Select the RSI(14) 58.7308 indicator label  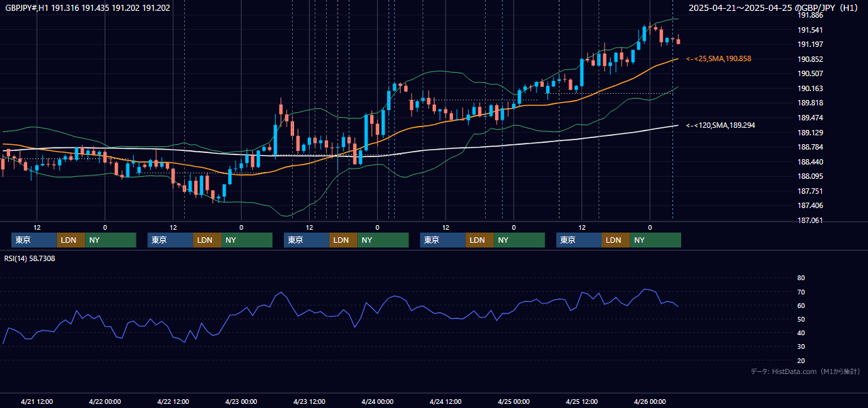pyautogui.click(x=30, y=258)
